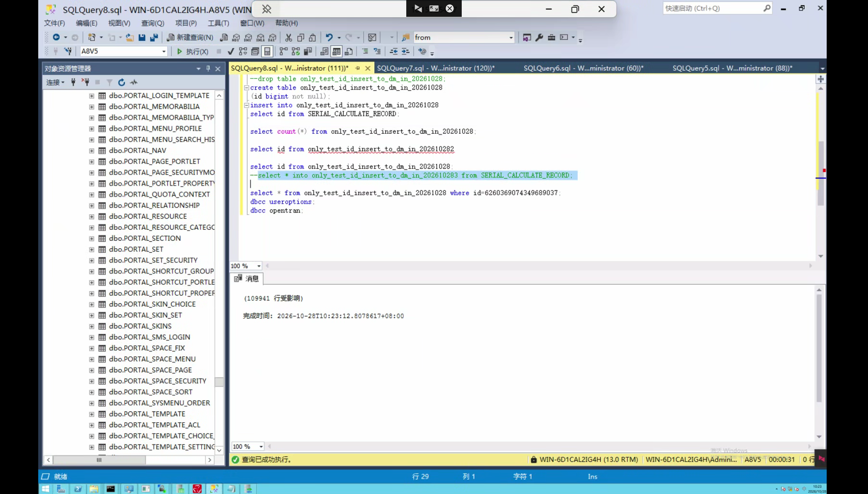868x494 pixels.
Task: Click Specify Values for Template Parameters icon
Action: [422, 52]
